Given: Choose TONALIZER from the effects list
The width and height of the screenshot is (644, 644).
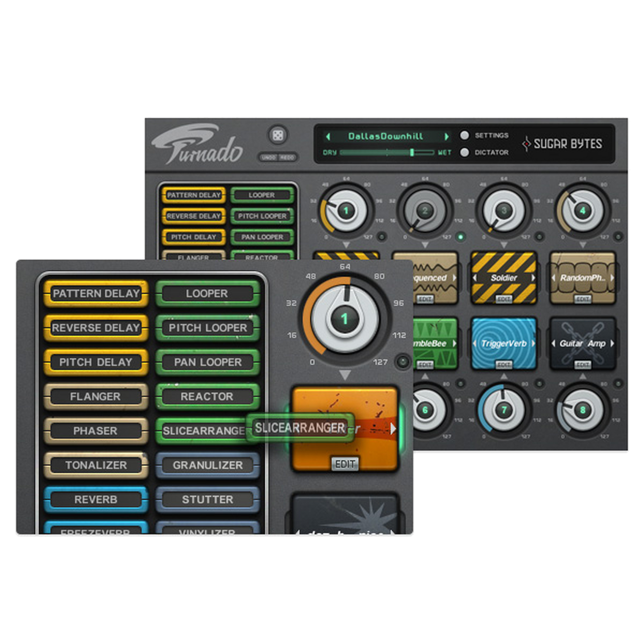Looking at the screenshot, I should [x=96, y=465].
